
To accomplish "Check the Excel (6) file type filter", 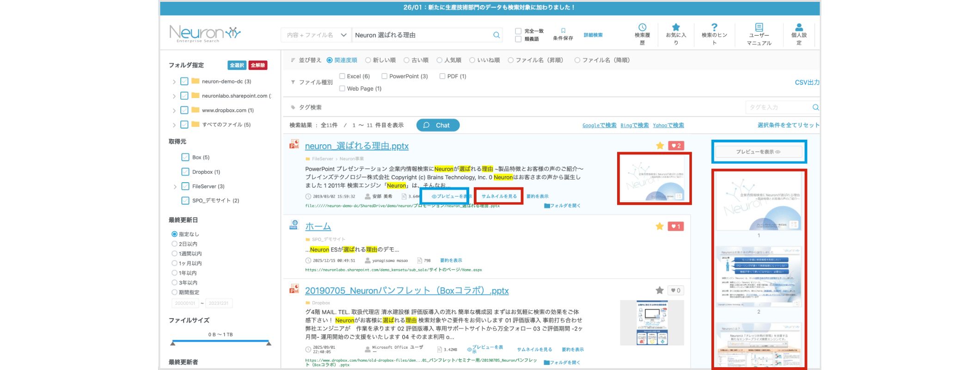I will coord(342,76).
